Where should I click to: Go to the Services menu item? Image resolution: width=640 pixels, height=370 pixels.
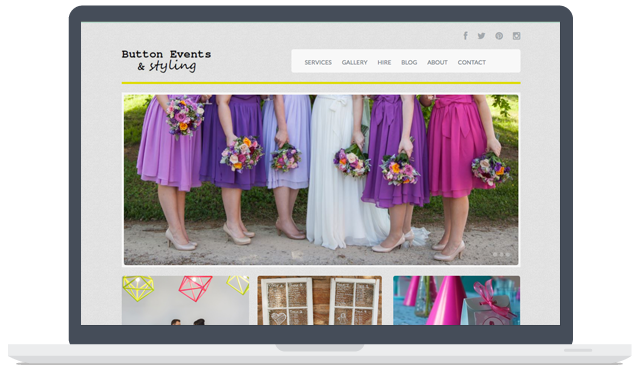[x=318, y=62]
